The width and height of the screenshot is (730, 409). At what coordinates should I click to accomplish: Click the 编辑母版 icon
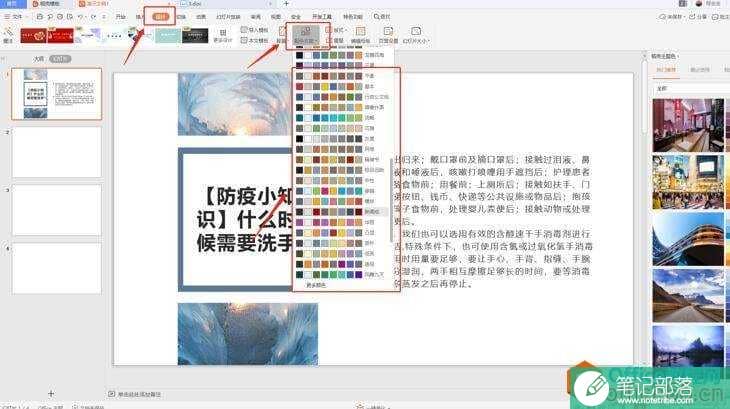pyautogui.click(x=360, y=35)
